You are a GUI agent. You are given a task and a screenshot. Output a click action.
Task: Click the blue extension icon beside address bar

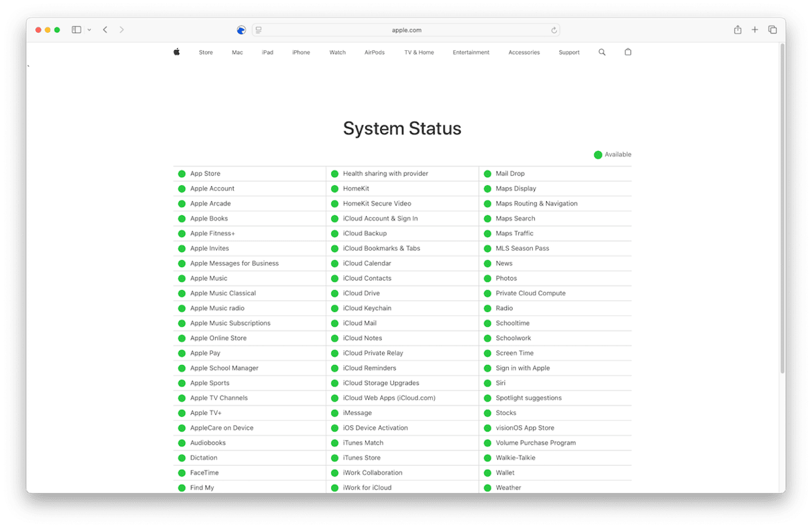(x=241, y=30)
